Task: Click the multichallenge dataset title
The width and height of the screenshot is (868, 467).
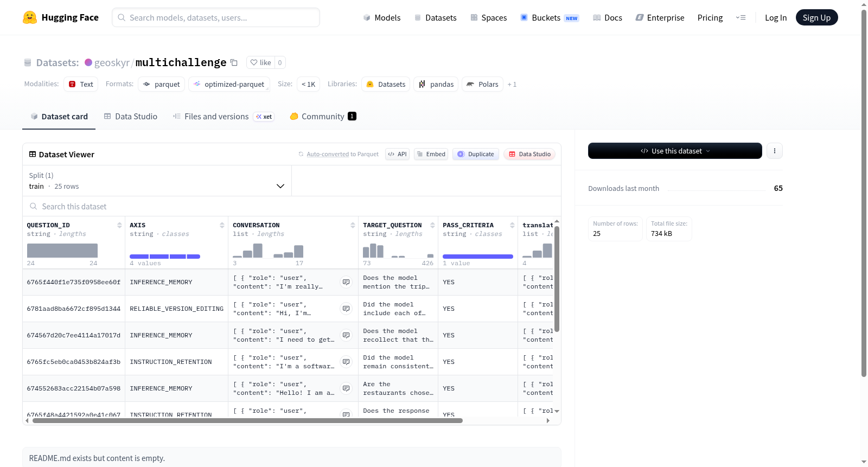Action: [181, 62]
